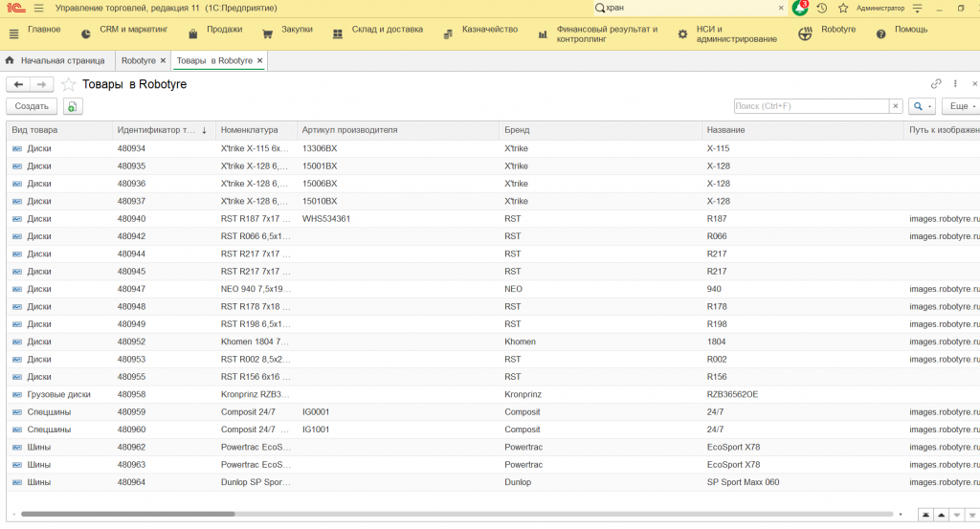Select article cell 15001BX
This screenshot has width=980, height=529.
[398, 166]
